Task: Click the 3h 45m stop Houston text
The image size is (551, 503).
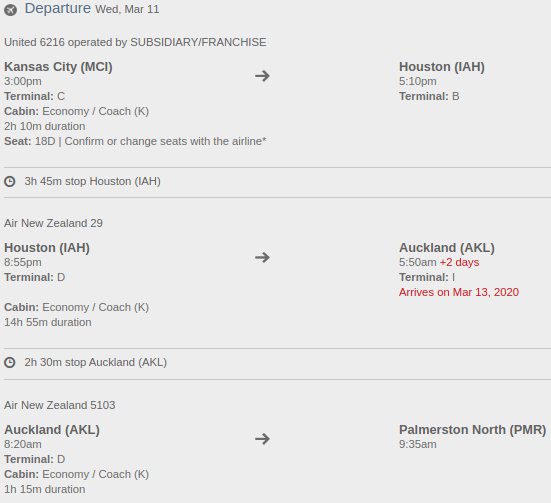Action: coord(93,181)
